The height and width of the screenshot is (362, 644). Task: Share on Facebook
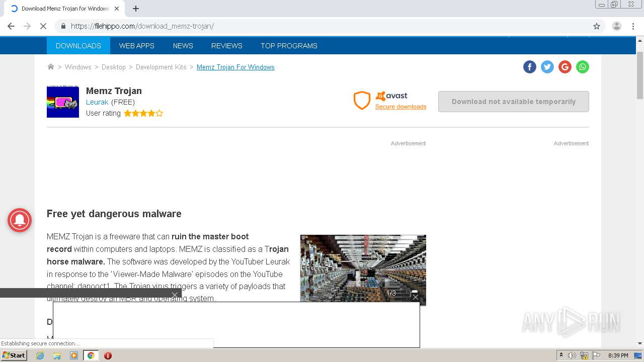[x=530, y=67]
